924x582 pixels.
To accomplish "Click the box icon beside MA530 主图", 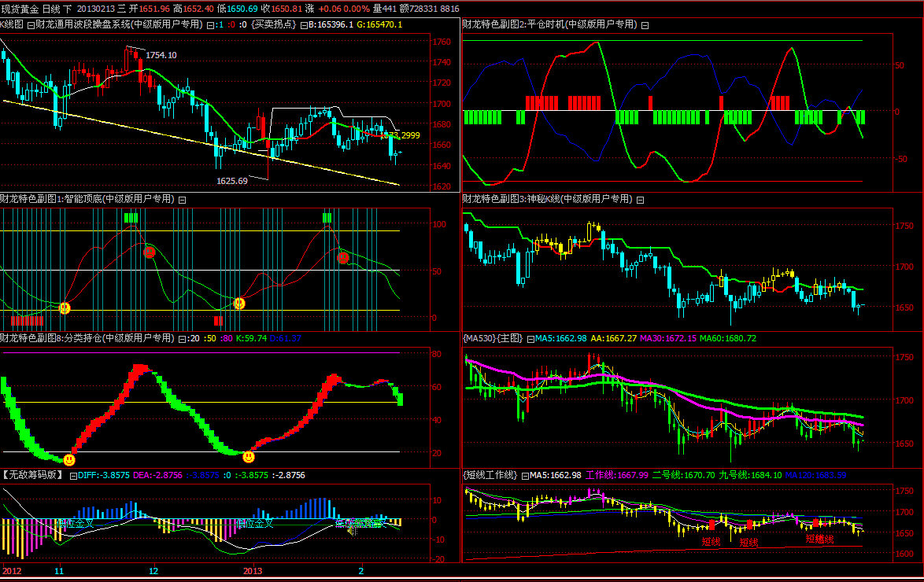I will (x=530, y=339).
